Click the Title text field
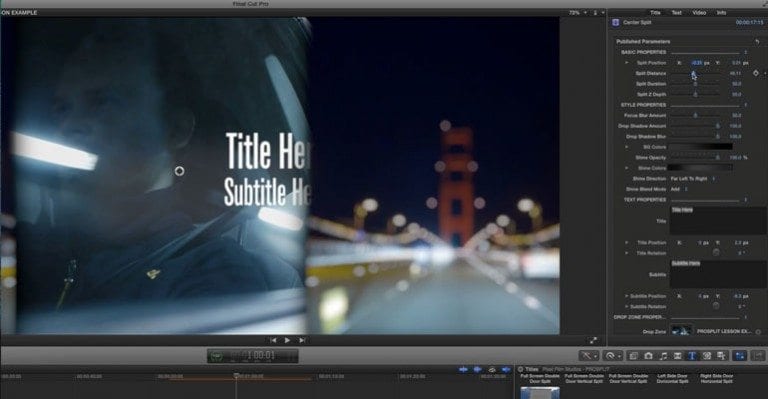The width and height of the screenshot is (768, 399). coord(718,220)
